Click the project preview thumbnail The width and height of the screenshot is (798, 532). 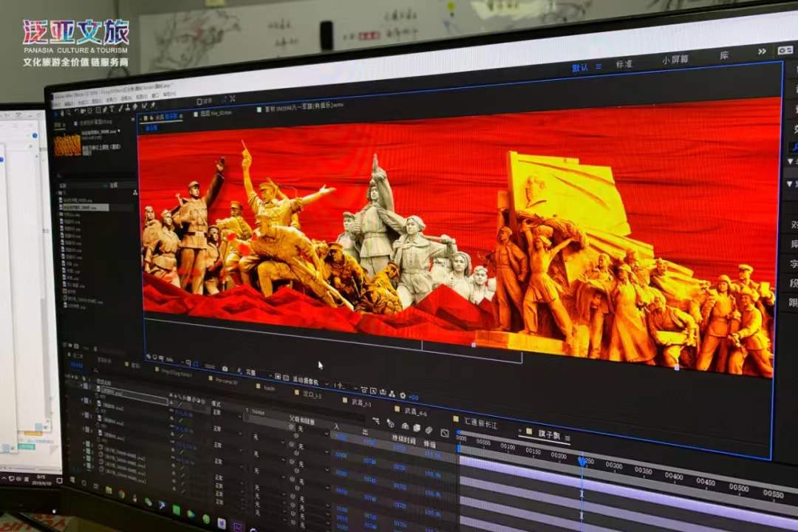click(68, 146)
